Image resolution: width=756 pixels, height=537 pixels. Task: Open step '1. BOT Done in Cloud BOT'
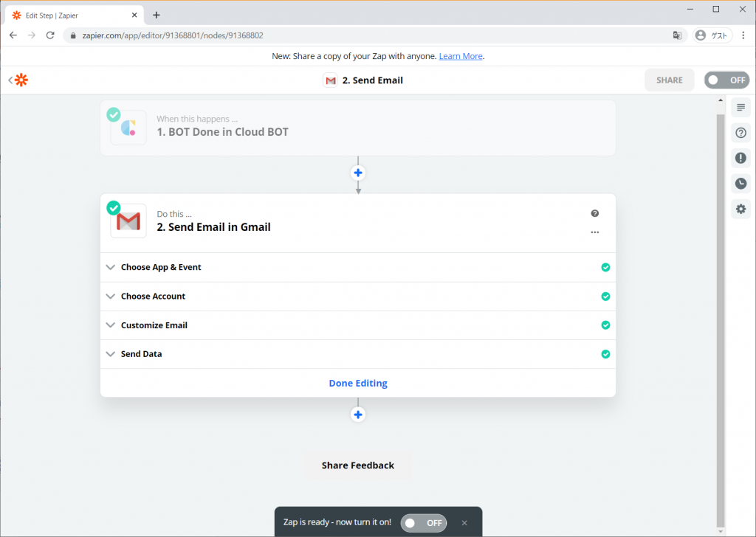[358, 128]
